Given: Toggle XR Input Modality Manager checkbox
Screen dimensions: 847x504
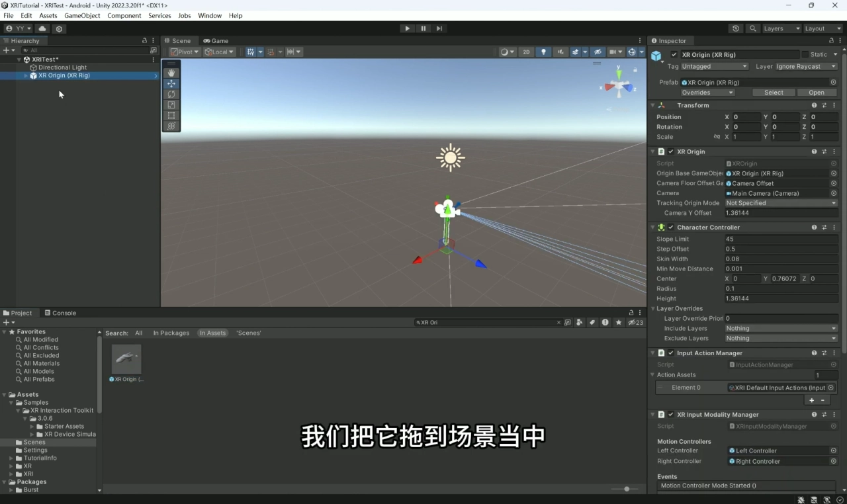Looking at the screenshot, I should pos(670,415).
